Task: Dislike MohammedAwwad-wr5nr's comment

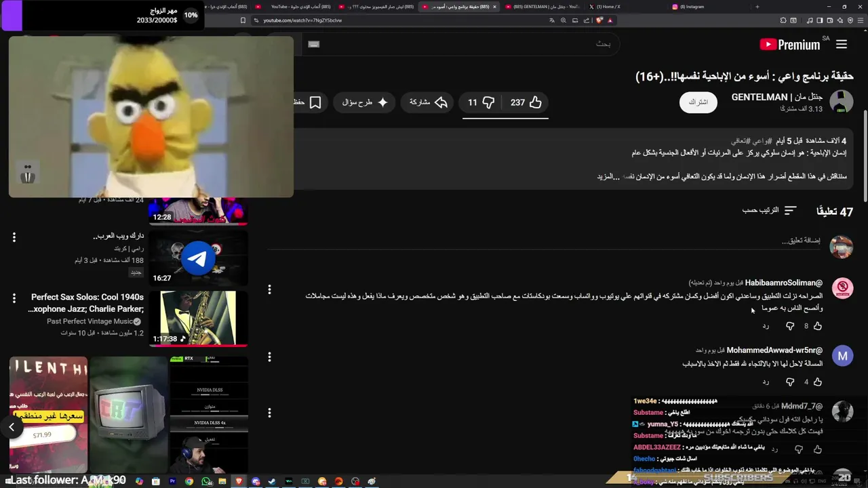Action: (x=790, y=382)
